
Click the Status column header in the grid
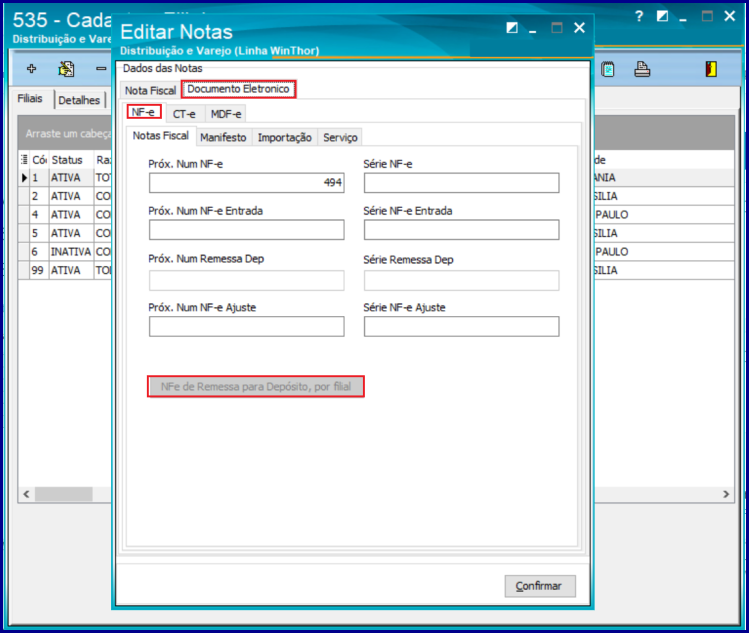pos(71,160)
